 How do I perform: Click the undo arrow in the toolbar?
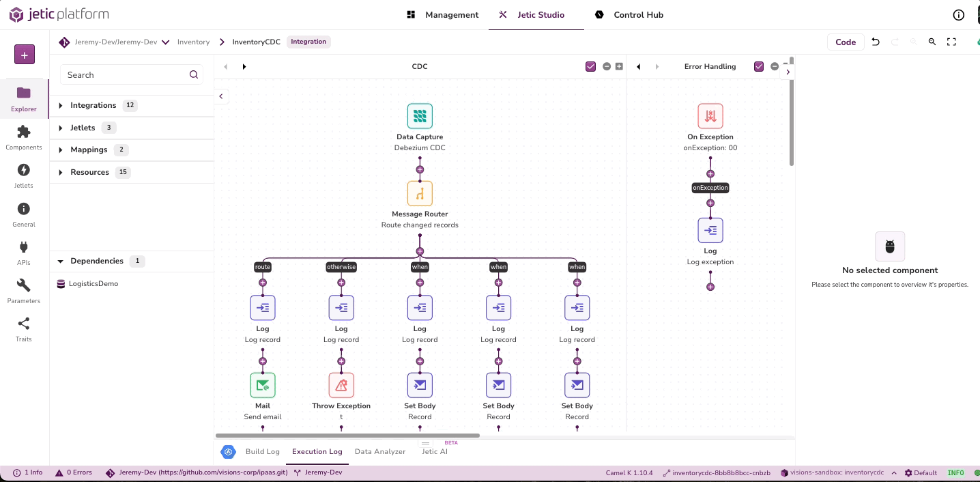(876, 42)
